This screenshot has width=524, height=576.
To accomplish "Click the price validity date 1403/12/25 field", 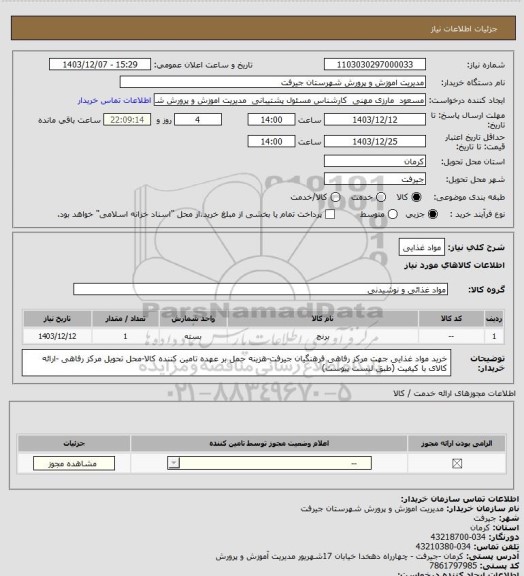I will tap(375, 141).
